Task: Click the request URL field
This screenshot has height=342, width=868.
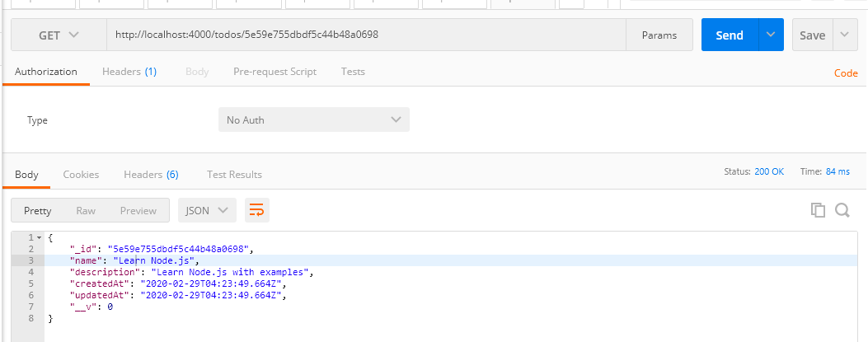Action: [367, 35]
